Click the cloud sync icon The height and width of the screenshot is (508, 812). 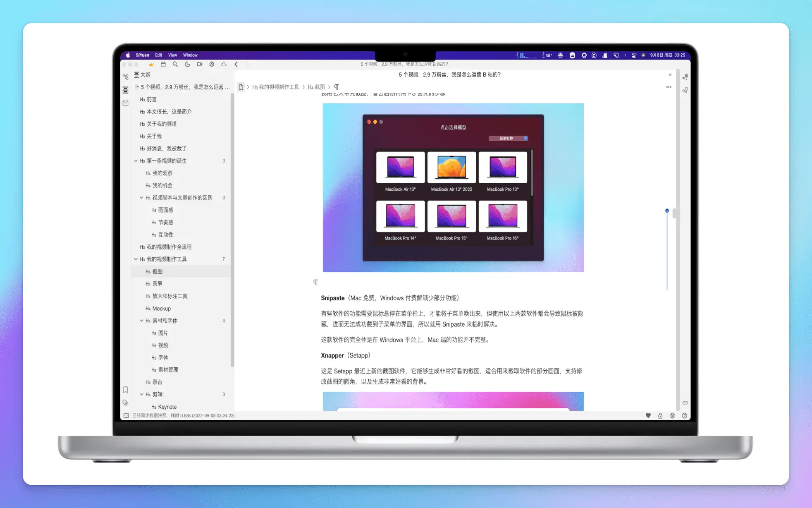pyautogui.click(x=224, y=65)
